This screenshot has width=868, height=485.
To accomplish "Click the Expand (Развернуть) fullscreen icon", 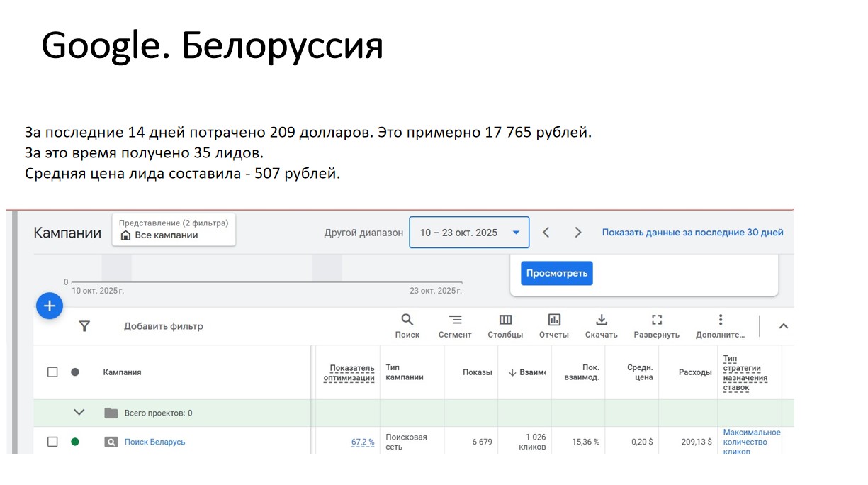I will tap(656, 320).
